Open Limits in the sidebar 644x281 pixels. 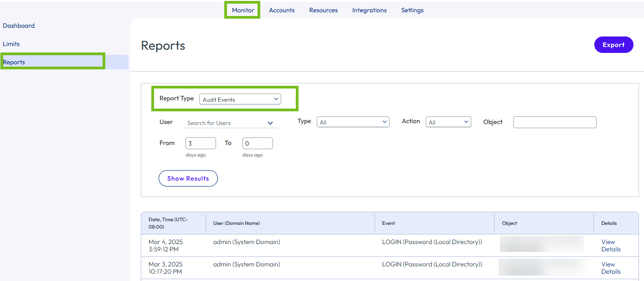[11, 44]
